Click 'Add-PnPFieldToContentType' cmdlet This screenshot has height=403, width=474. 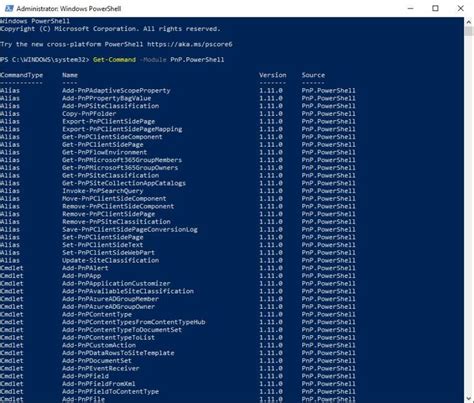coord(110,392)
